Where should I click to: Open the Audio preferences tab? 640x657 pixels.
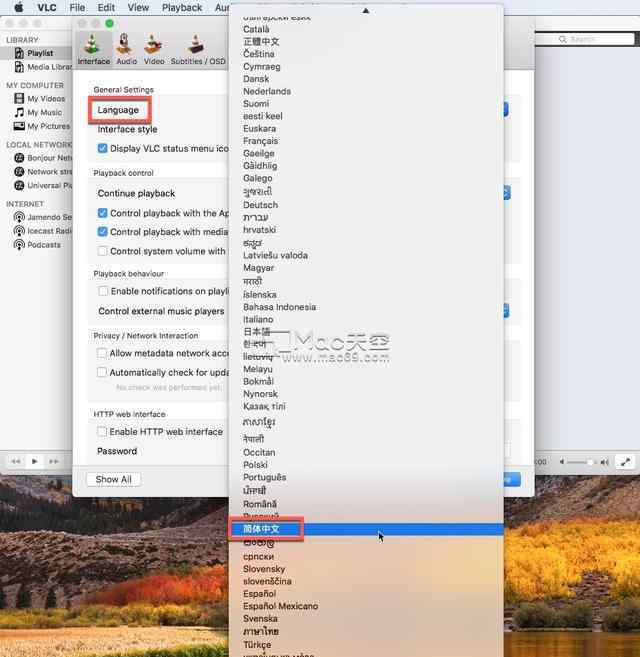[126, 49]
